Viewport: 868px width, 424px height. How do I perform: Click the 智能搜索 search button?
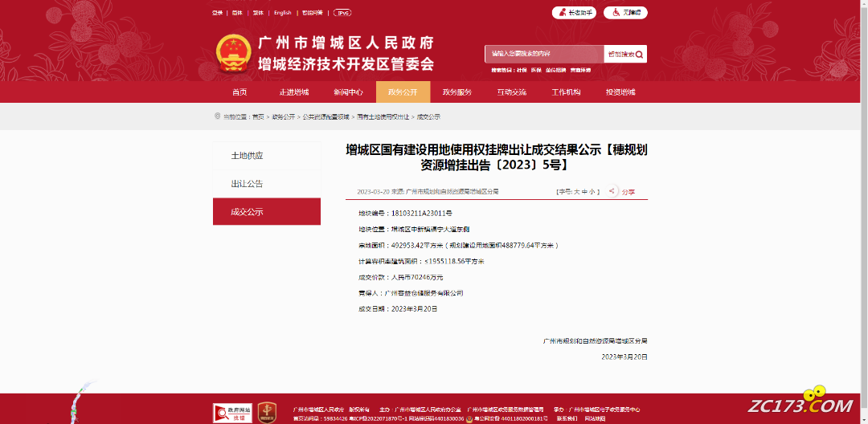coord(625,54)
